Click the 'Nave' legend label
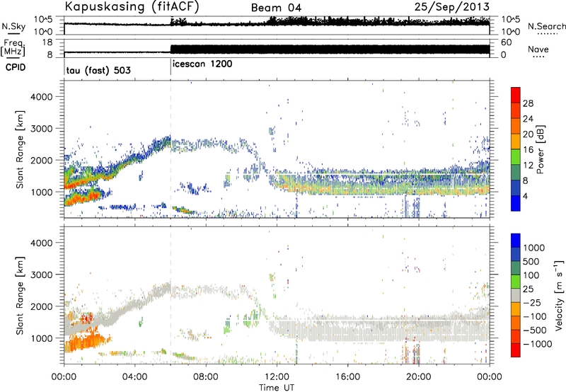 pos(538,49)
